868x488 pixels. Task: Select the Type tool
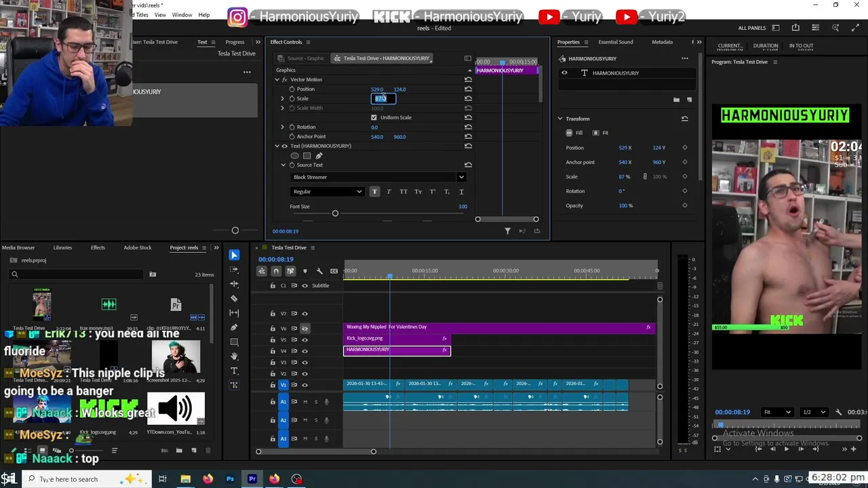click(234, 371)
